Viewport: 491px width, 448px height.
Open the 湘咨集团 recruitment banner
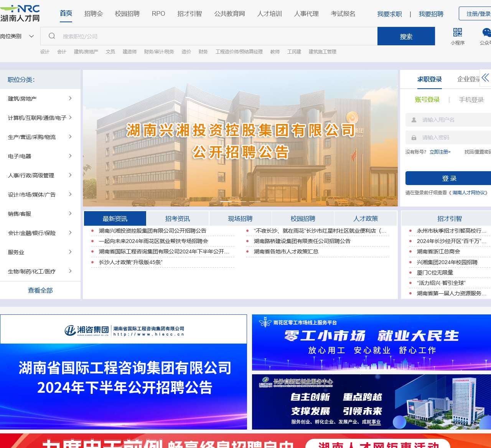pyautogui.click(x=124, y=372)
